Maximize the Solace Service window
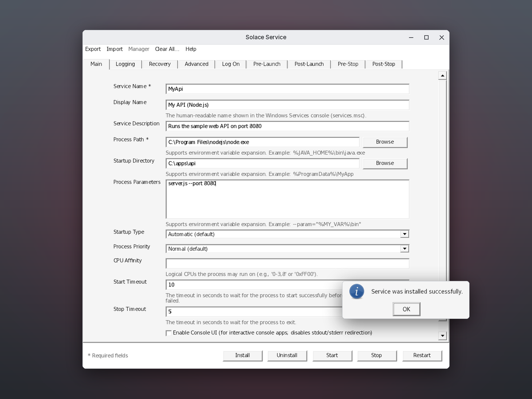 pyautogui.click(x=426, y=38)
